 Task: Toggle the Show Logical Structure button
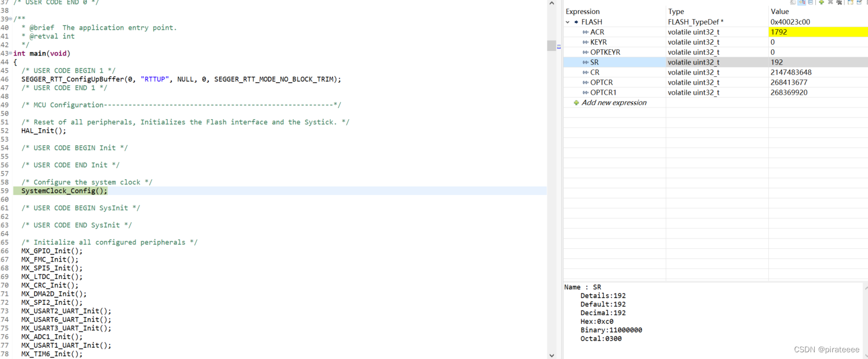click(x=801, y=2)
